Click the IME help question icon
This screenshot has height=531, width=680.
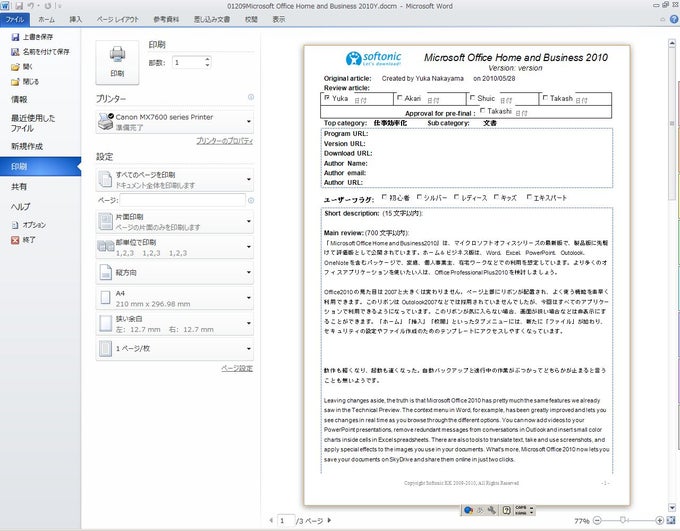506,510
